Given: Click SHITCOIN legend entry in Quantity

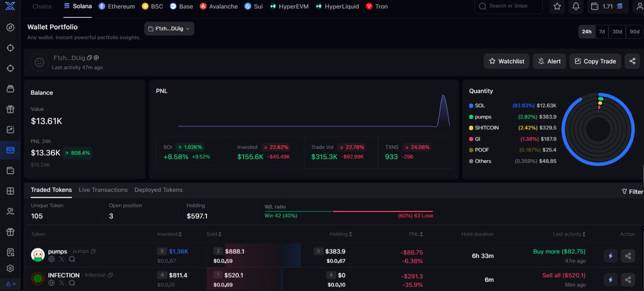Looking at the screenshot, I should pos(513,128).
